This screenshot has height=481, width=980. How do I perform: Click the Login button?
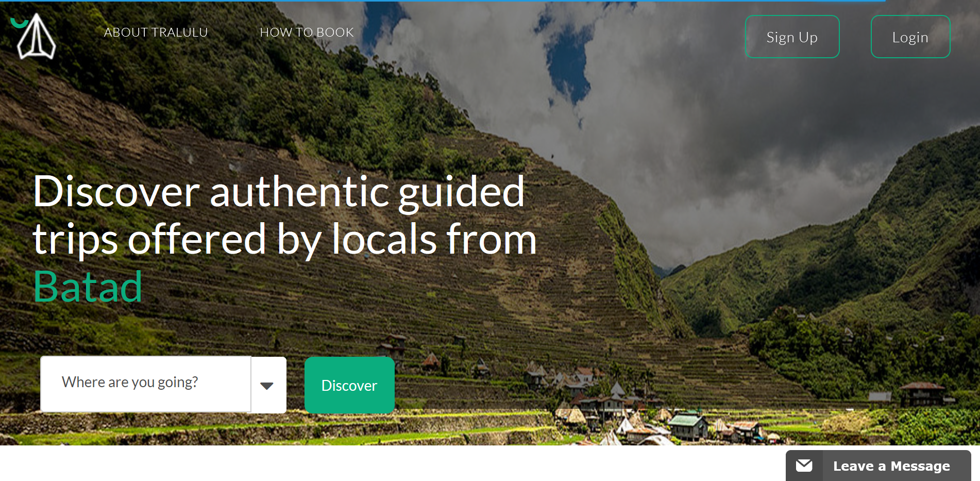pyautogui.click(x=910, y=37)
